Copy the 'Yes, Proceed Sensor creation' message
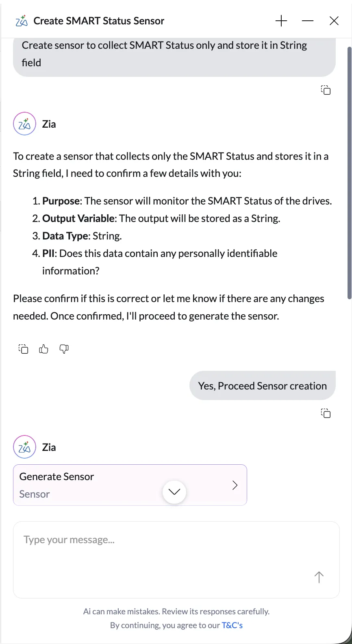This screenshot has width=352, height=644. pos(326,413)
